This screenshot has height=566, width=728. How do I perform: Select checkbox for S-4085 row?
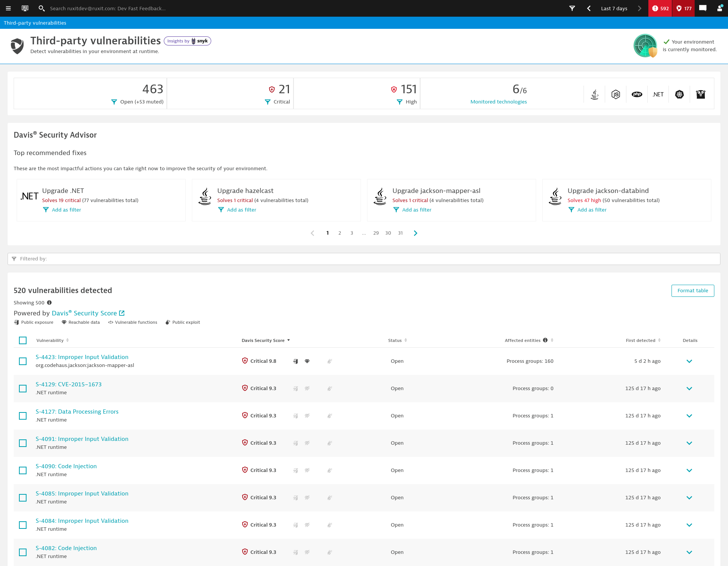tap(23, 498)
